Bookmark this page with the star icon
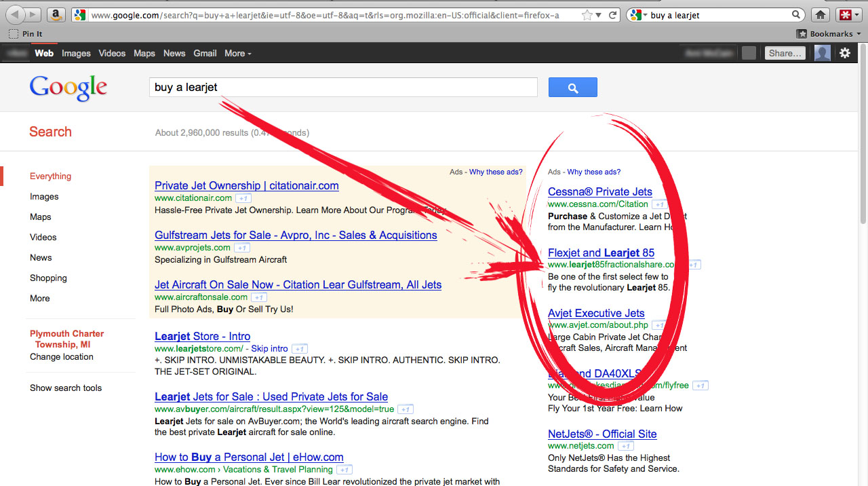The width and height of the screenshot is (868, 486). tap(587, 15)
